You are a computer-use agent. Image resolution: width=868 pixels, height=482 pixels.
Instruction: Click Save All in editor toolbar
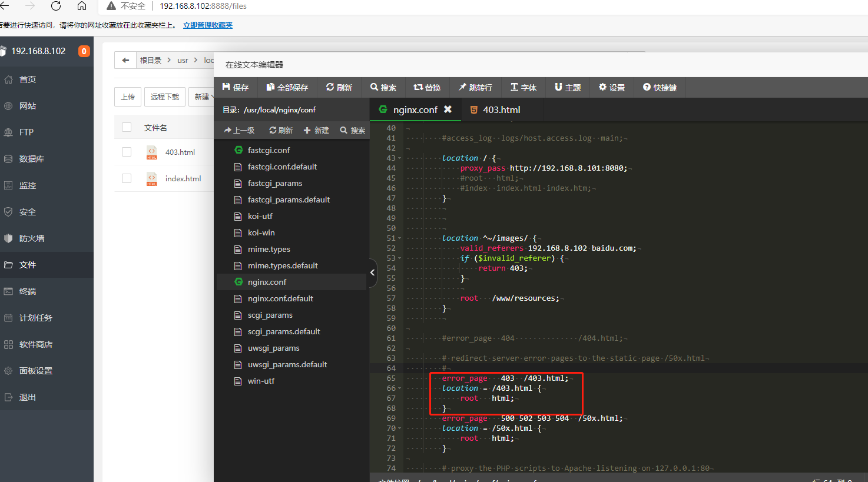click(x=287, y=88)
